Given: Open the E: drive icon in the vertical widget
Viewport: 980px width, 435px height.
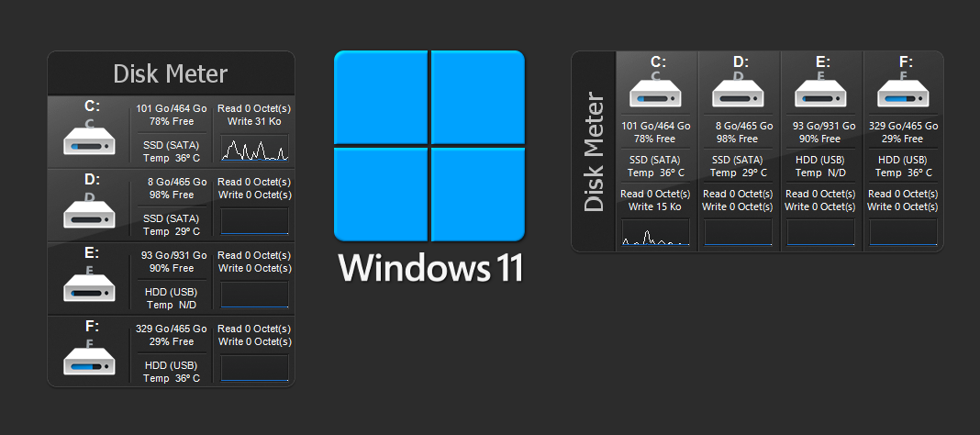Looking at the screenshot, I should (x=89, y=287).
